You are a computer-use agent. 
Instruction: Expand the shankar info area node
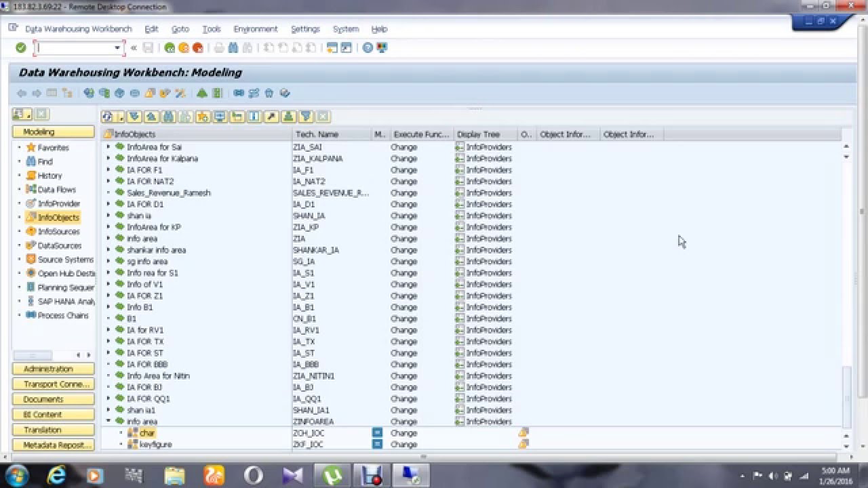[108, 250]
